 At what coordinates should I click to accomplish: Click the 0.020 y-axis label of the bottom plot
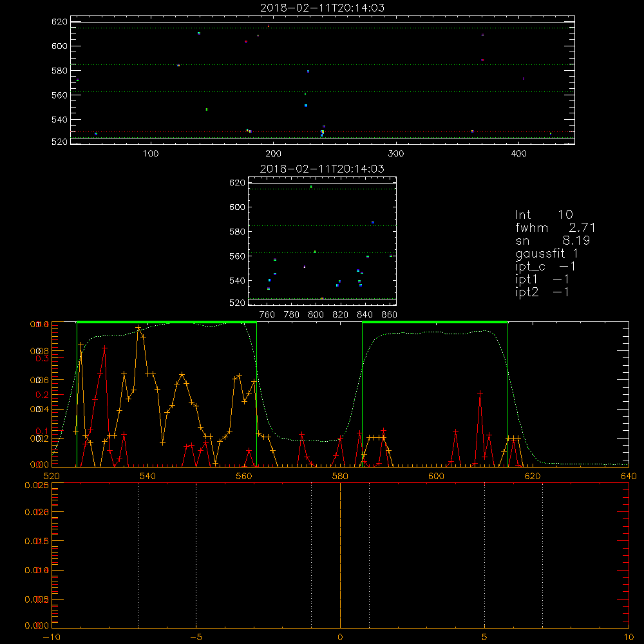point(37,512)
